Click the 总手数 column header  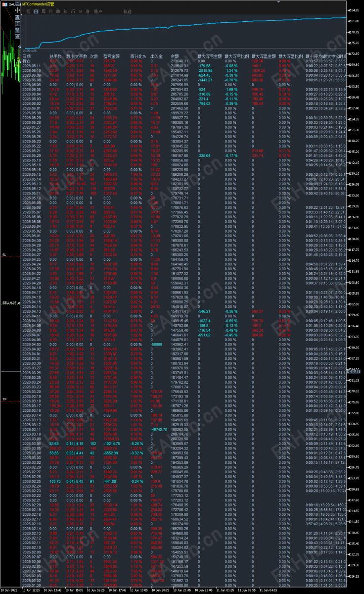55,56
